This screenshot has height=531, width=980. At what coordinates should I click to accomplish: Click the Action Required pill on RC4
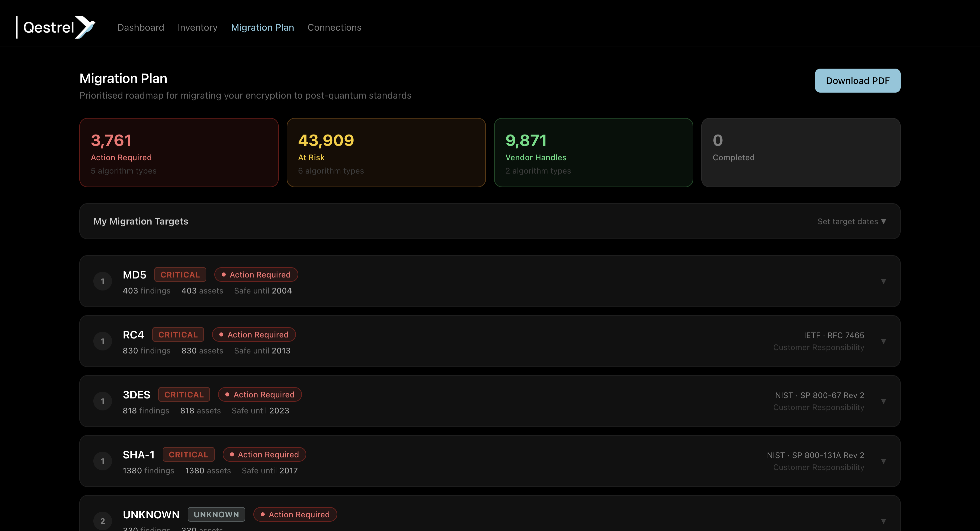(x=254, y=334)
